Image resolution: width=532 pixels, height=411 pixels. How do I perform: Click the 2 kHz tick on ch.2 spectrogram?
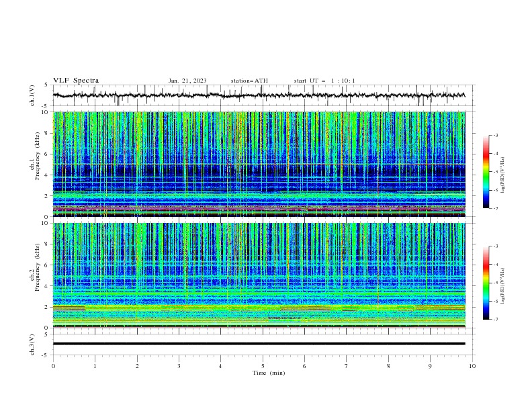[x=47, y=307]
